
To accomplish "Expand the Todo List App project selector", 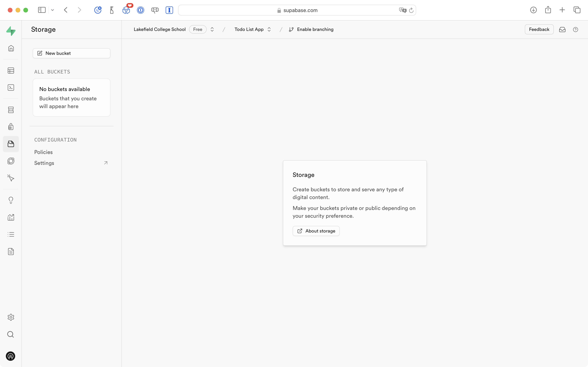I will 269,29.
